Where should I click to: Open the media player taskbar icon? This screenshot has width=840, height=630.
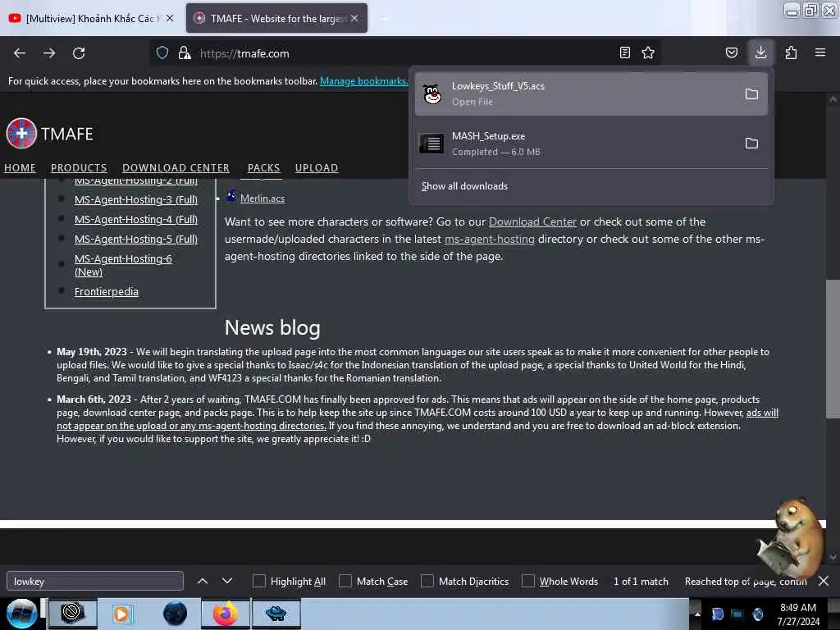tap(122, 614)
